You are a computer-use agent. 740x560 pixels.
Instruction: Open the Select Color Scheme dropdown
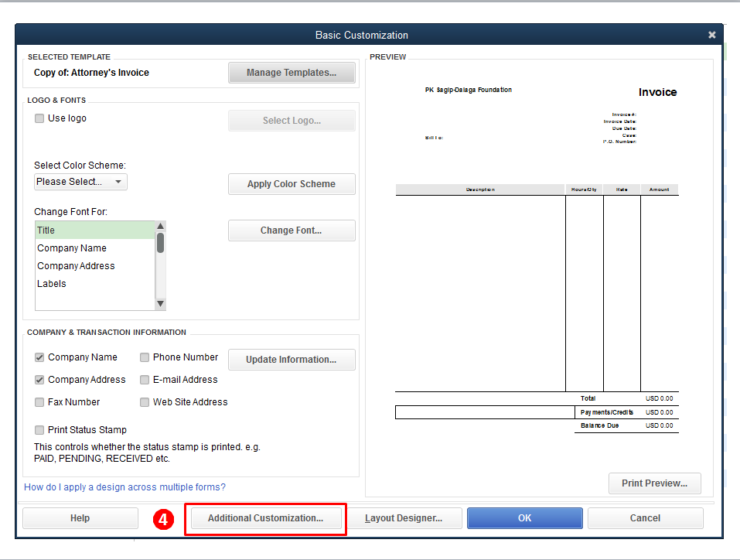(x=80, y=182)
